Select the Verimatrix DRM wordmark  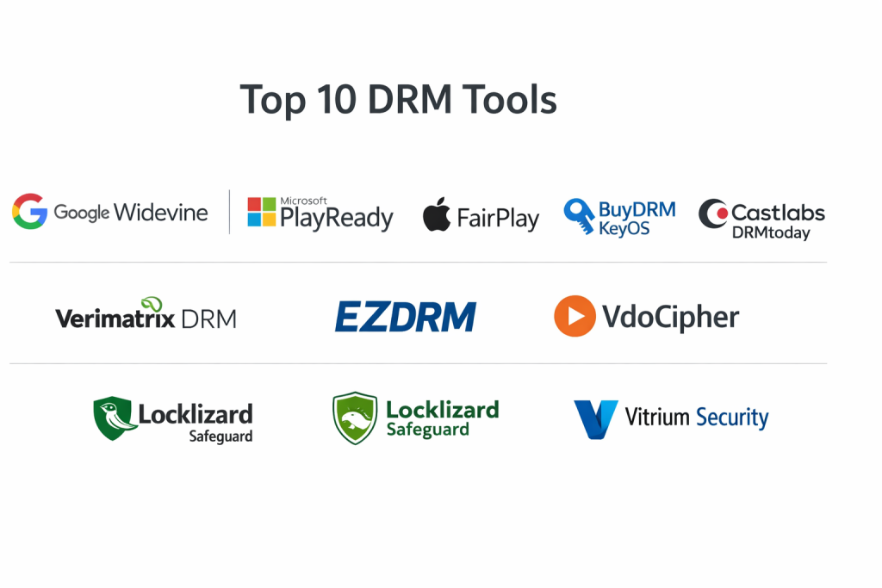pyautogui.click(x=146, y=319)
